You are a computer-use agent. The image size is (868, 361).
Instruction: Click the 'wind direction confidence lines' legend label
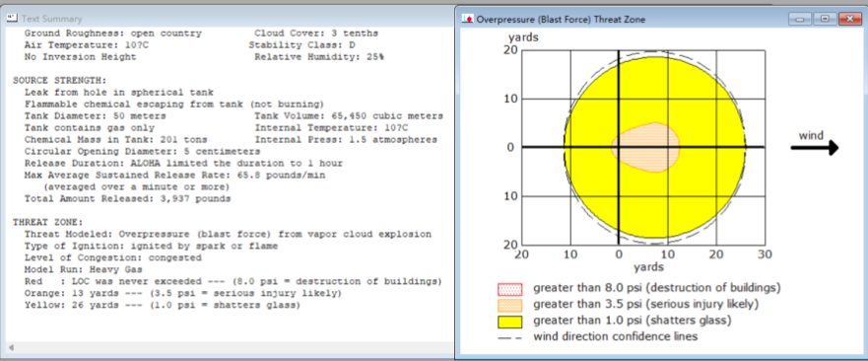click(x=615, y=336)
